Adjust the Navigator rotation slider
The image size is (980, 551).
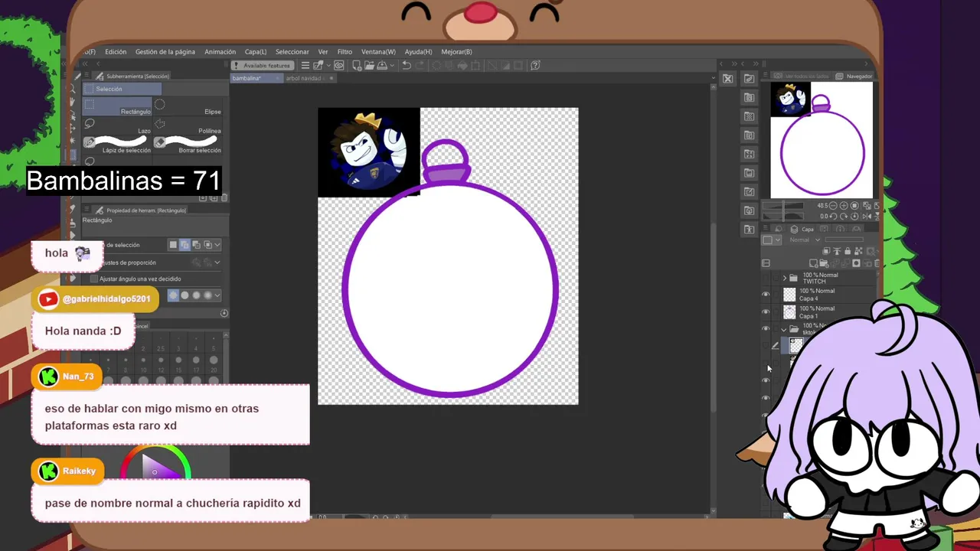pyautogui.click(x=782, y=217)
